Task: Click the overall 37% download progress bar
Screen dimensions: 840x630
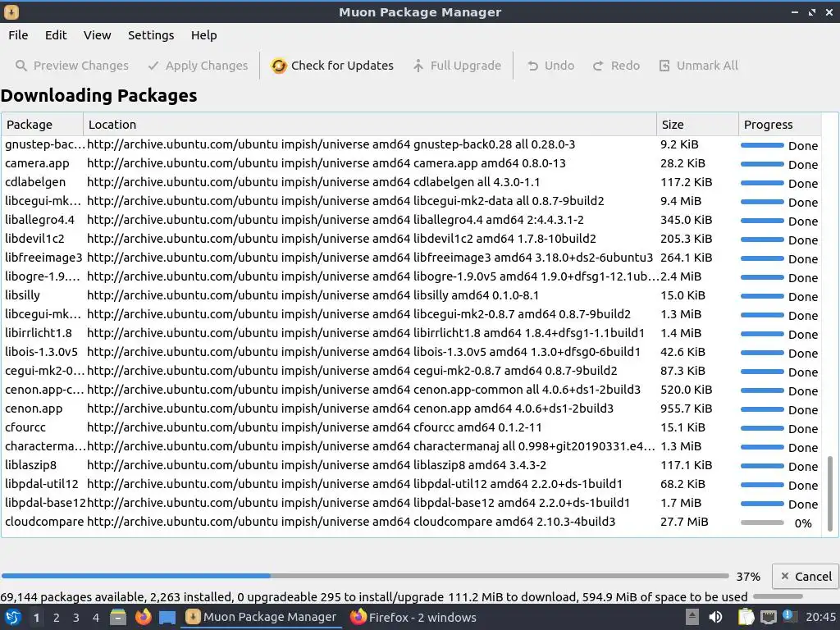Action: (365, 577)
